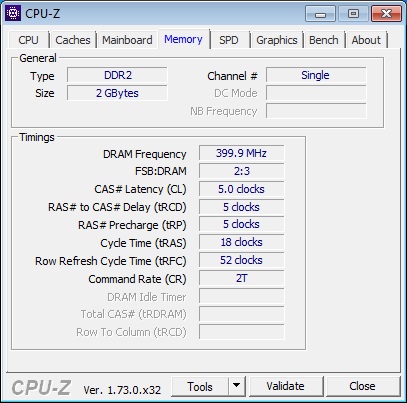Image resolution: width=407 pixels, height=403 pixels.
Task: Click the Command Rate (CR) label
Action: pyautogui.click(x=137, y=279)
